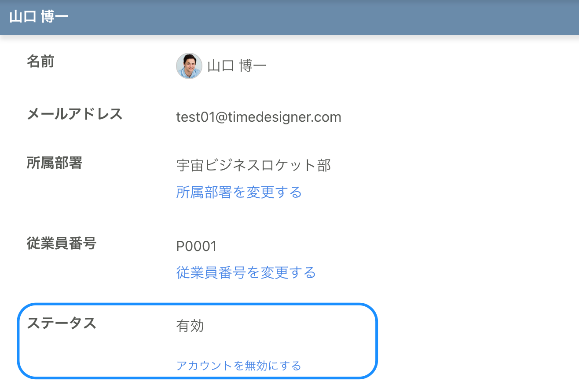This screenshot has width=579, height=392.
Task: Click the 所属部署 row label
Action: [54, 163]
